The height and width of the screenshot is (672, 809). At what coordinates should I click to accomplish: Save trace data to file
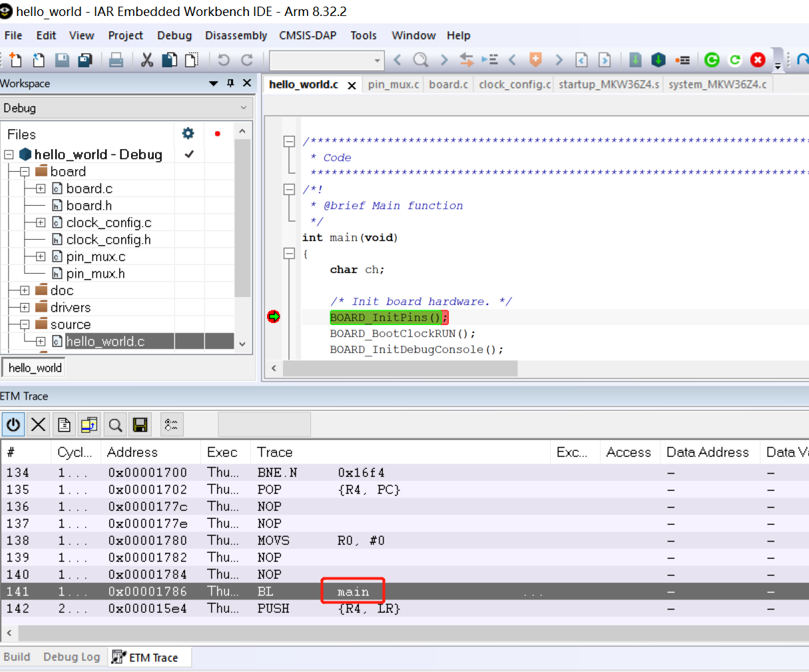point(140,424)
